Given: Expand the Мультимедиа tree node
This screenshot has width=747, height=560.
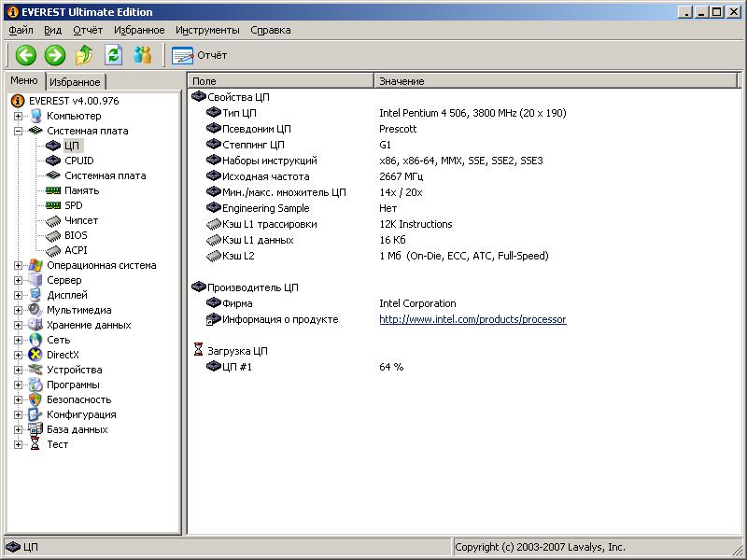Looking at the screenshot, I should [18, 310].
